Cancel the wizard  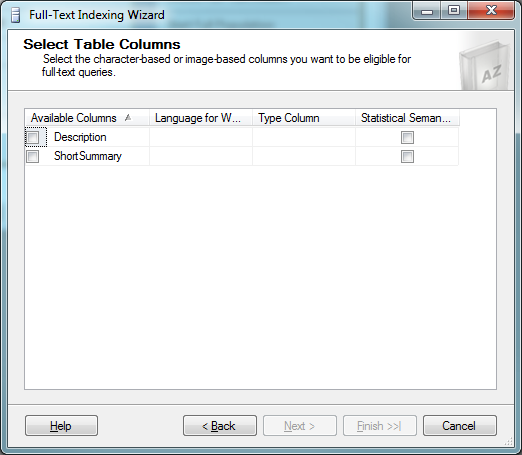coord(460,426)
